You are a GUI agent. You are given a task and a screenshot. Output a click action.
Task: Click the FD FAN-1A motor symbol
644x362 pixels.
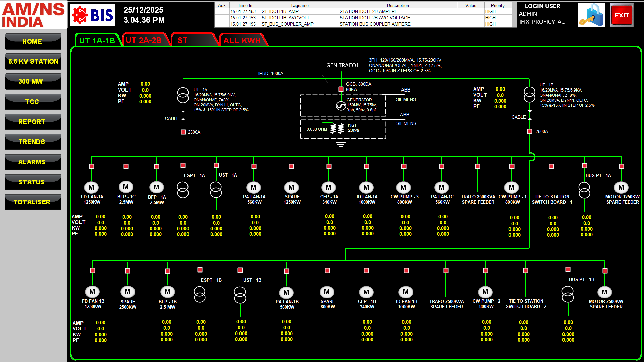click(91, 187)
